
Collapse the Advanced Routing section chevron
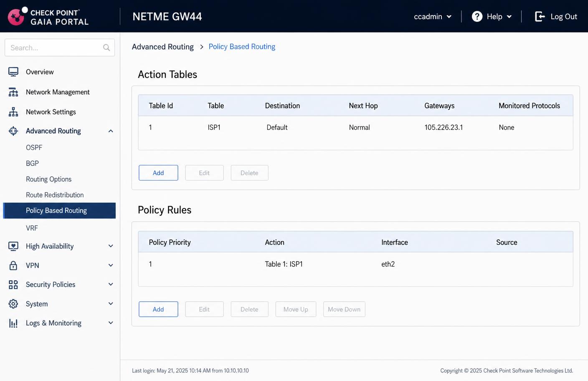click(x=111, y=131)
